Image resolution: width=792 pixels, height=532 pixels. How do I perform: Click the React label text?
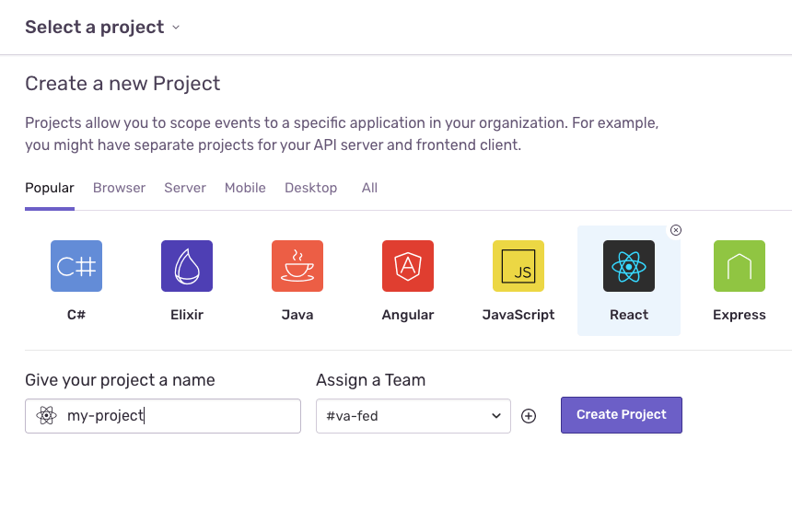629,315
